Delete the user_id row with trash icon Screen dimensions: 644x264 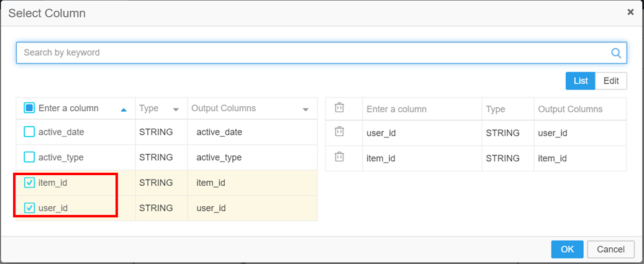click(339, 132)
